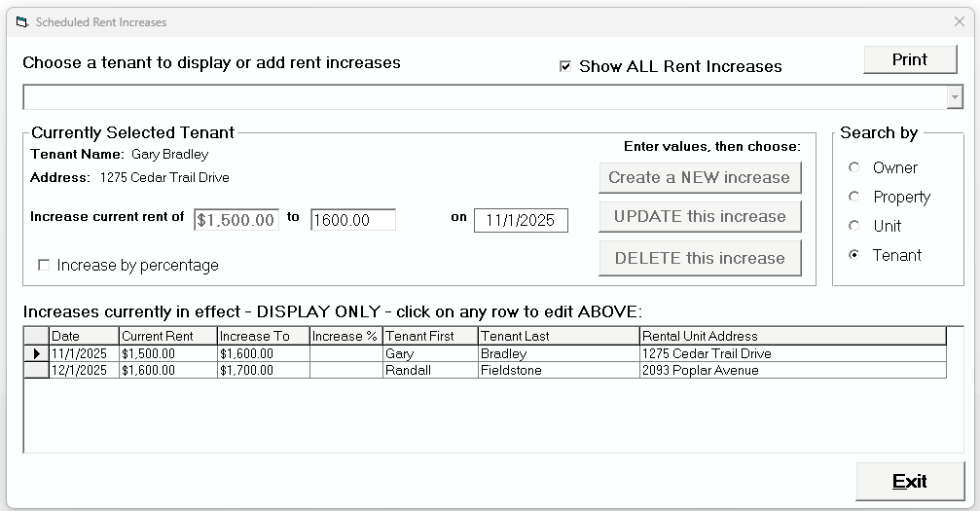The height and width of the screenshot is (511, 980).
Task: Open the tenant selection dropdown arrow
Action: point(955,97)
